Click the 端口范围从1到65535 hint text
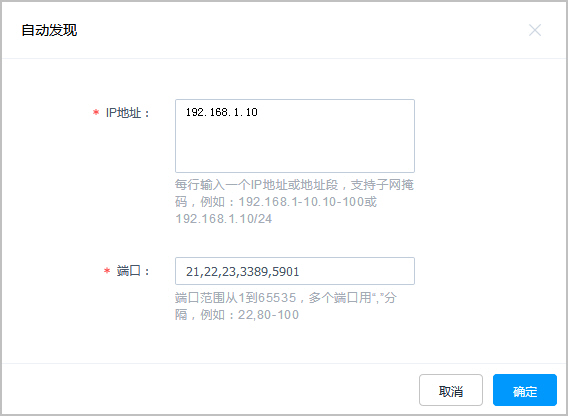The width and height of the screenshot is (568, 416). point(236,298)
